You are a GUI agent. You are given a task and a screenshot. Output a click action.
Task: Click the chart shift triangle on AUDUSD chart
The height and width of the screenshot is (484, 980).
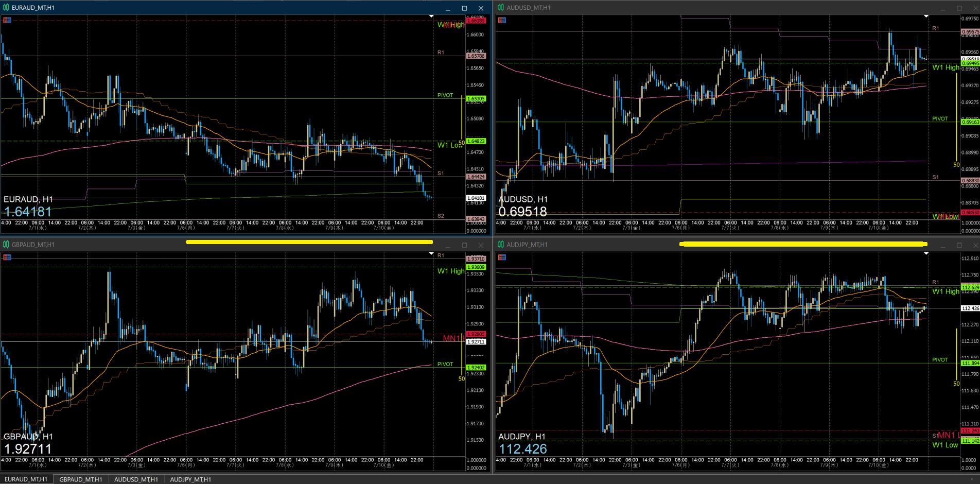(926, 16)
